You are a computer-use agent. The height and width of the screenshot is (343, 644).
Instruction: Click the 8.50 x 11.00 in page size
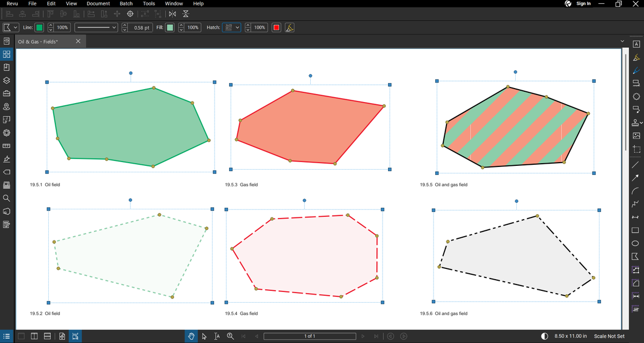[x=570, y=336]
